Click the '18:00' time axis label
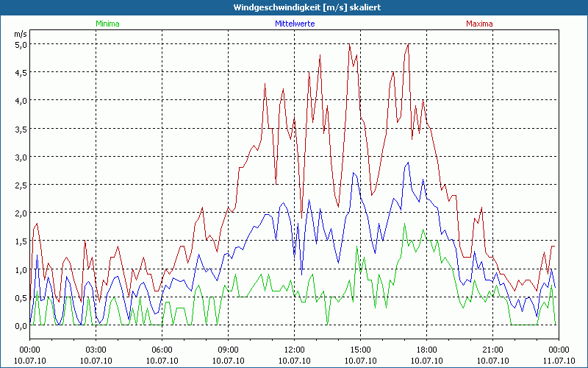588x368 pixels. 427,350
